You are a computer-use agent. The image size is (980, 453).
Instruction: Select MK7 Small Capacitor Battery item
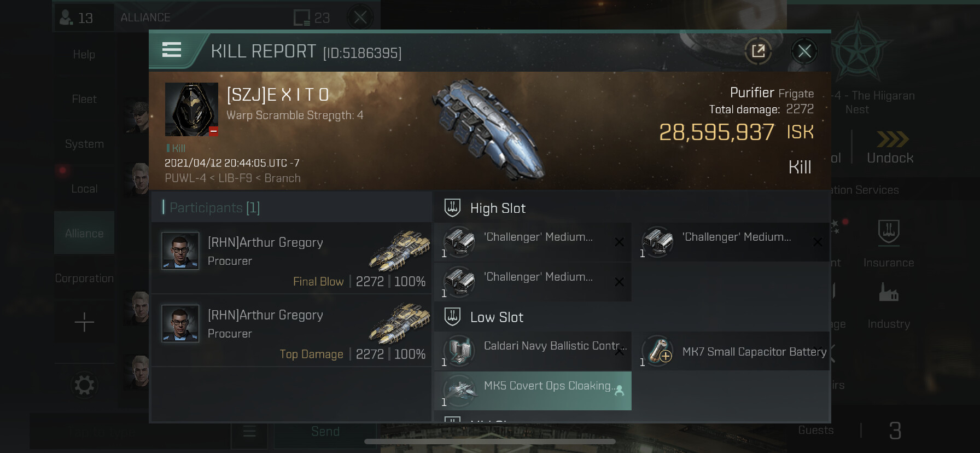click(x=734, y=351)
